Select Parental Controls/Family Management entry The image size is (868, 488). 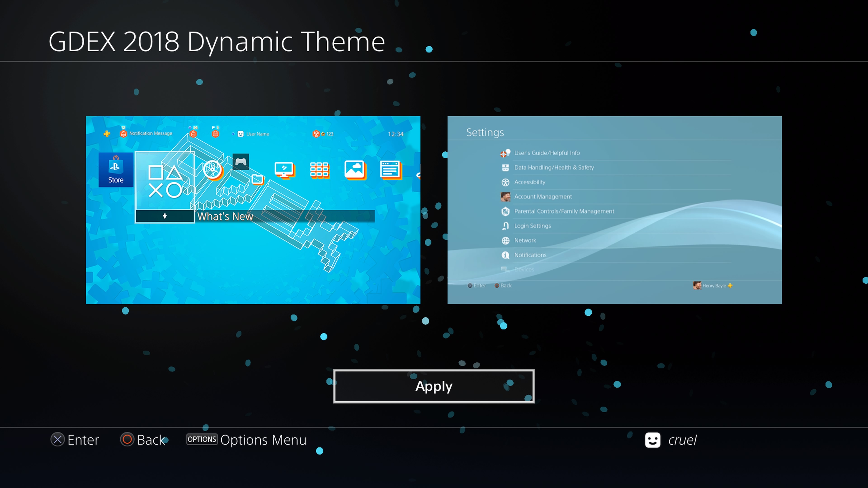coord(564,211)
